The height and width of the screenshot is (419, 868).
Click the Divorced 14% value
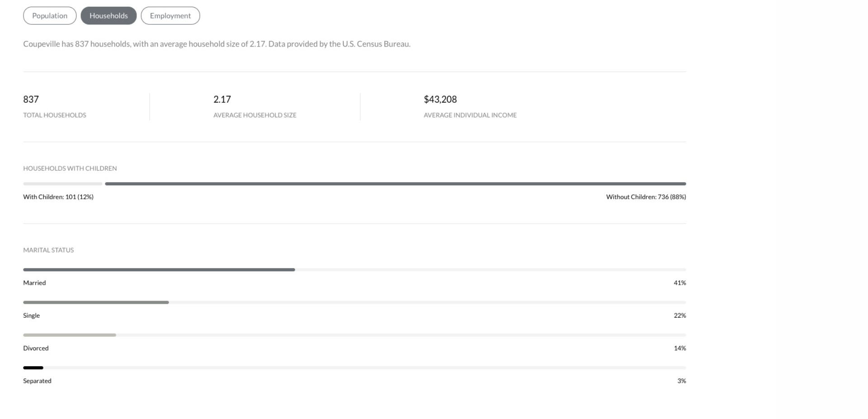pos(679,348)
